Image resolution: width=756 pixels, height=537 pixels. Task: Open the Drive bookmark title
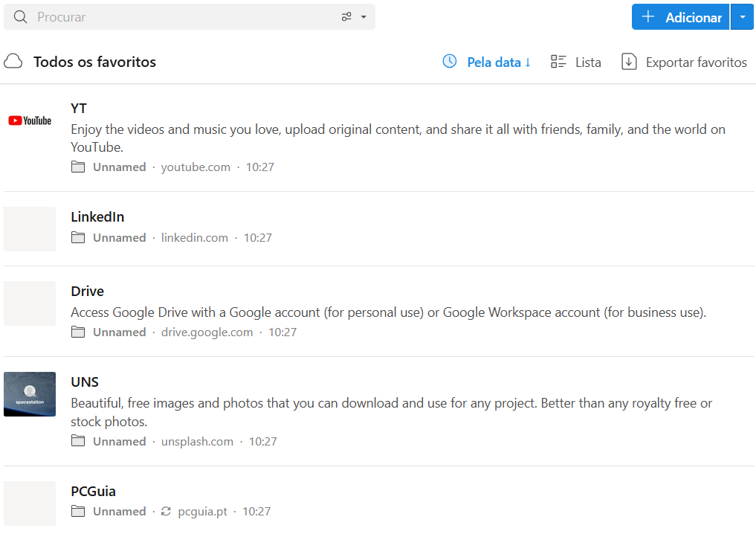(x=87, y=291)
